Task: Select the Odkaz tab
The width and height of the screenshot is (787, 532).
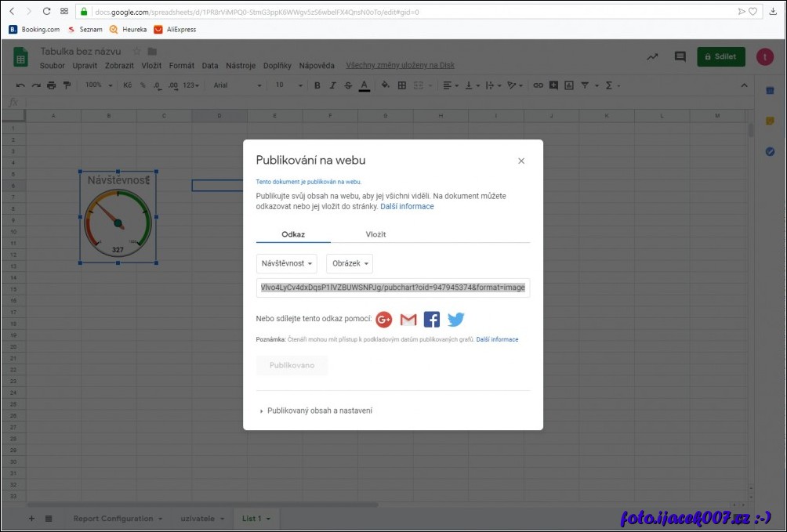Action: click(293, 234)
